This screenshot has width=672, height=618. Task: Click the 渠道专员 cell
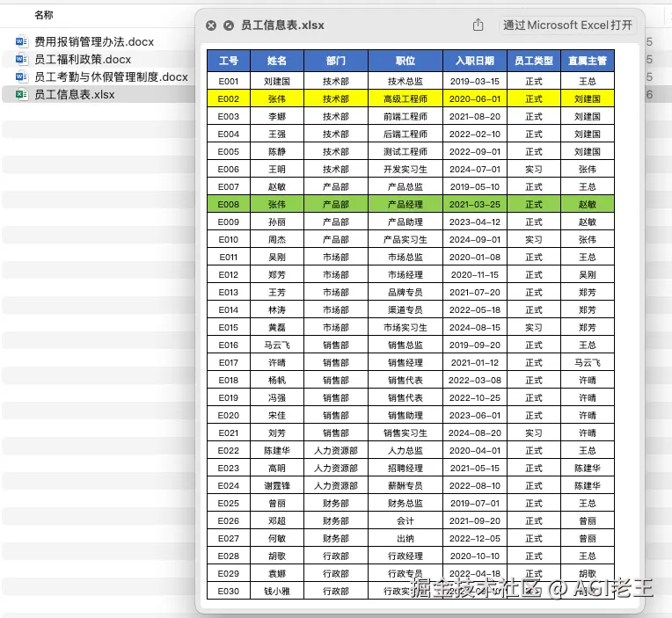(405, 309)
